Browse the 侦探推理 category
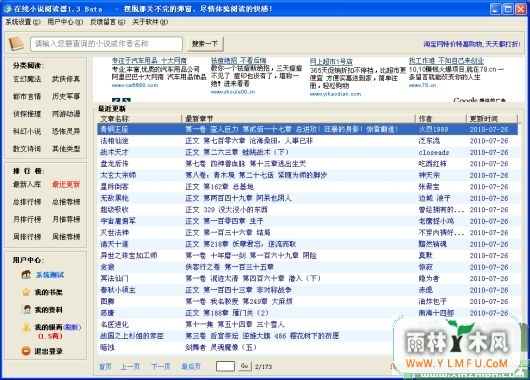This screenshot has height=380, width=530. (x=27, y=114)
